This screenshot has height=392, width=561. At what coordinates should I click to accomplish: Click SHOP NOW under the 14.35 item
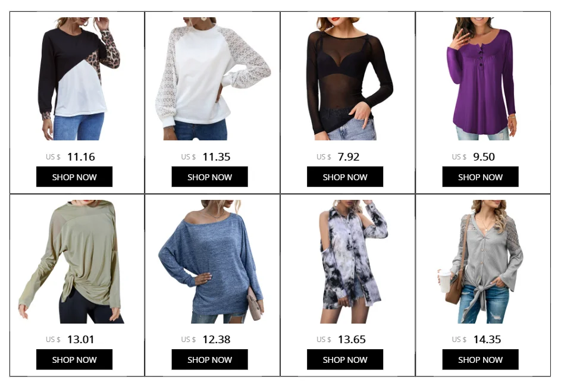coord(480,359)
